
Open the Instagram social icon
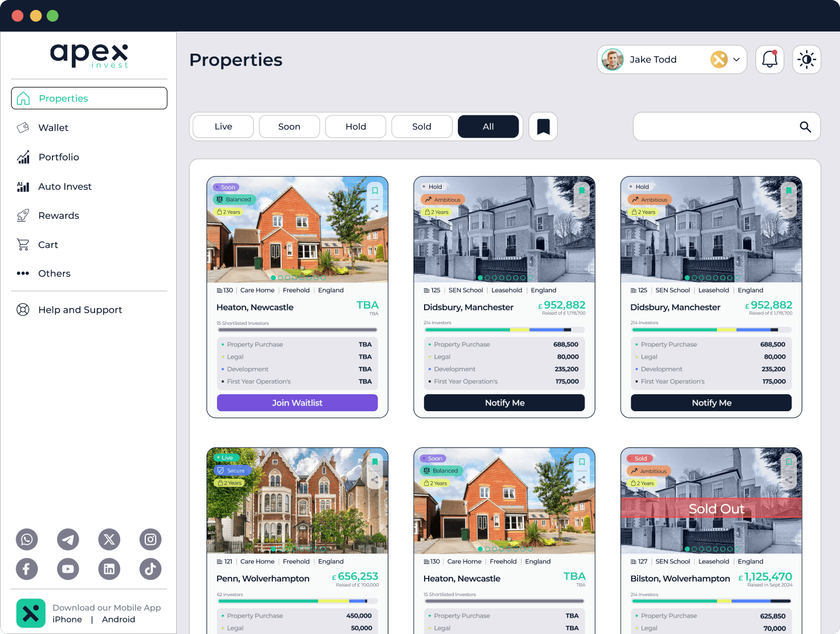coord(150,540)
